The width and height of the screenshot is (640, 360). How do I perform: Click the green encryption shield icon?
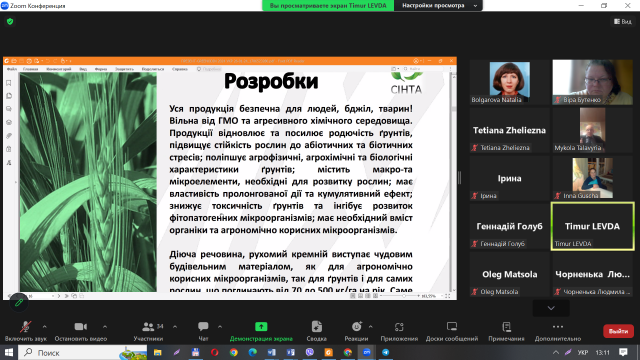10,22
